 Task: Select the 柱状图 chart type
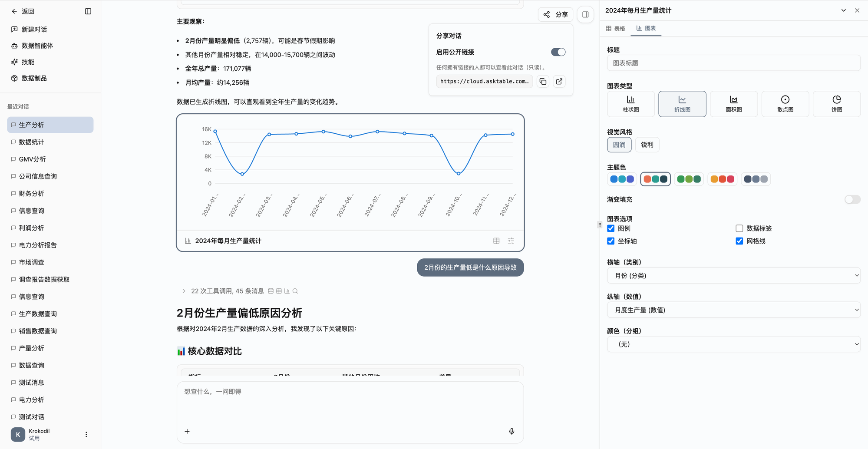[x=630, y=104]
